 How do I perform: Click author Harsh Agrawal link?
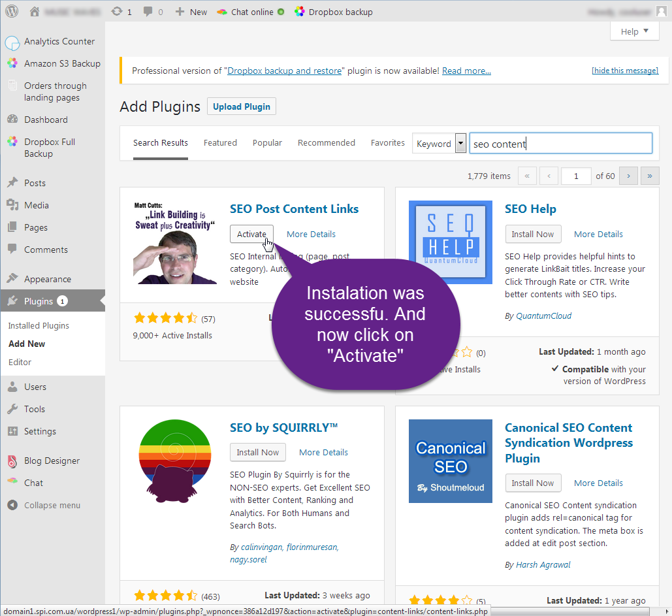click(x=543, y=564)
